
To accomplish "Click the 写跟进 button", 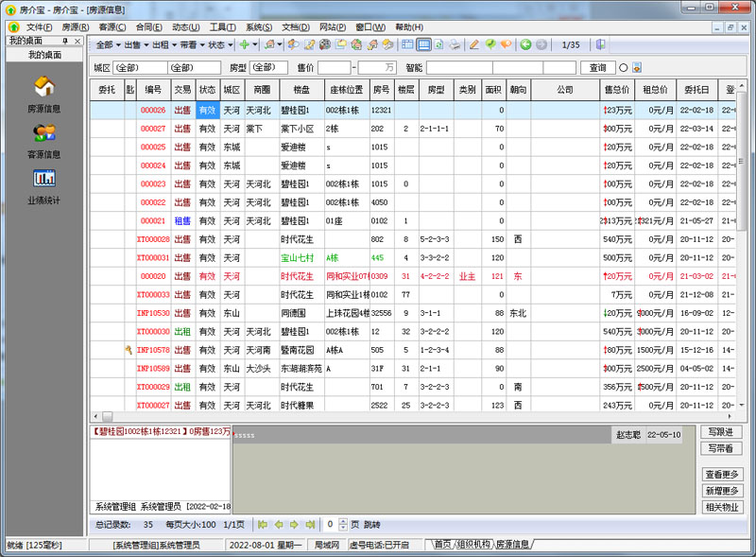I will (x=721, y=432).
